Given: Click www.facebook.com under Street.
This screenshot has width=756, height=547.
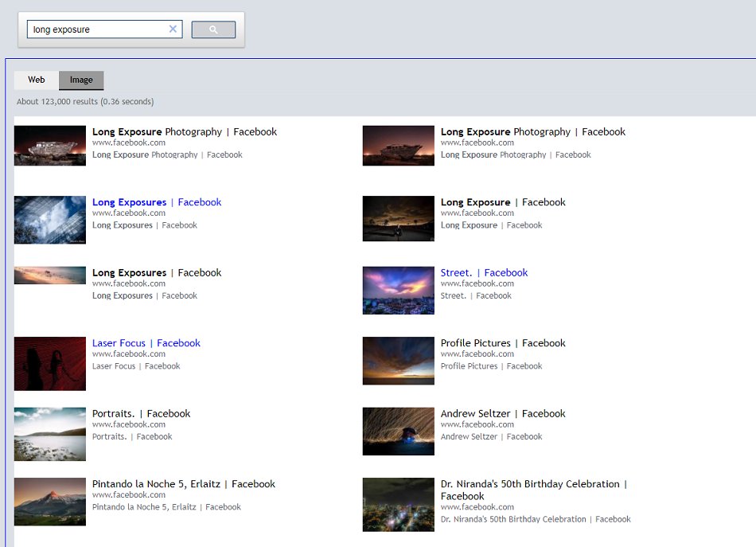Looking at the screenshot, I should 477,283.
